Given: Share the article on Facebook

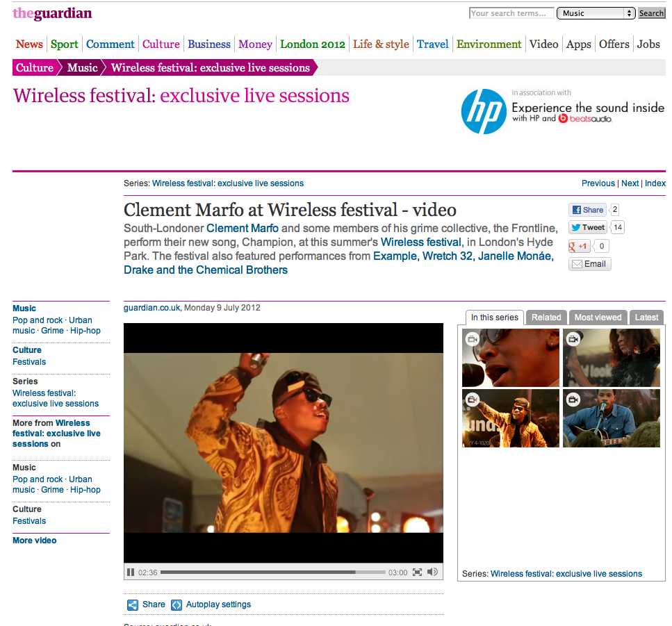Looking at the screenshot, I should [588, 210].
